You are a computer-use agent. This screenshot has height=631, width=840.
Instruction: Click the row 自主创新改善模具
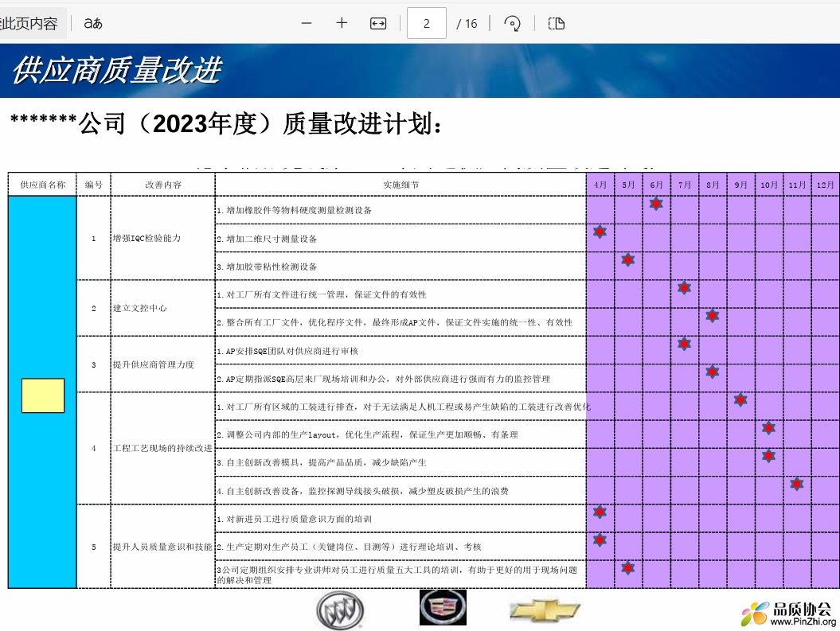point(400,462)
